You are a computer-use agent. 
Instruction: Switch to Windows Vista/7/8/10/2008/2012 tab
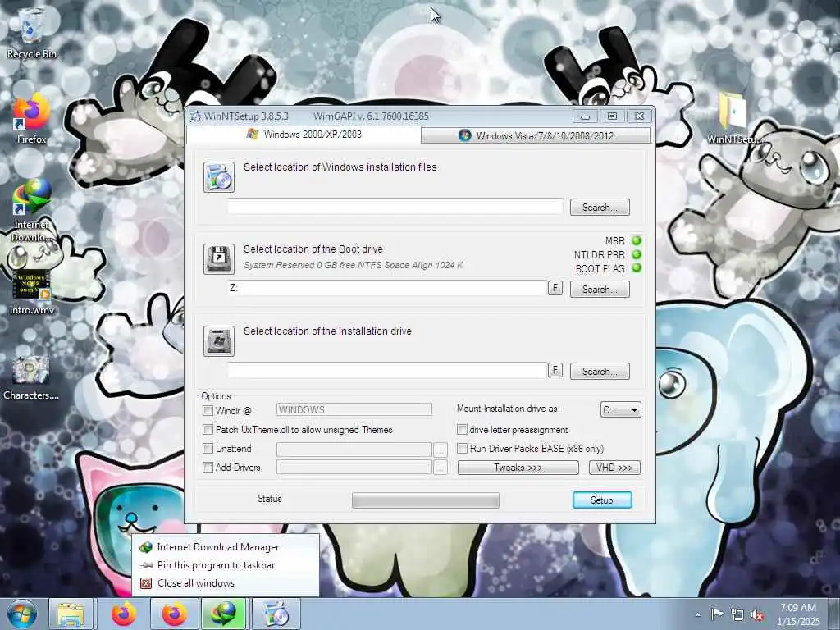point(536,136)
